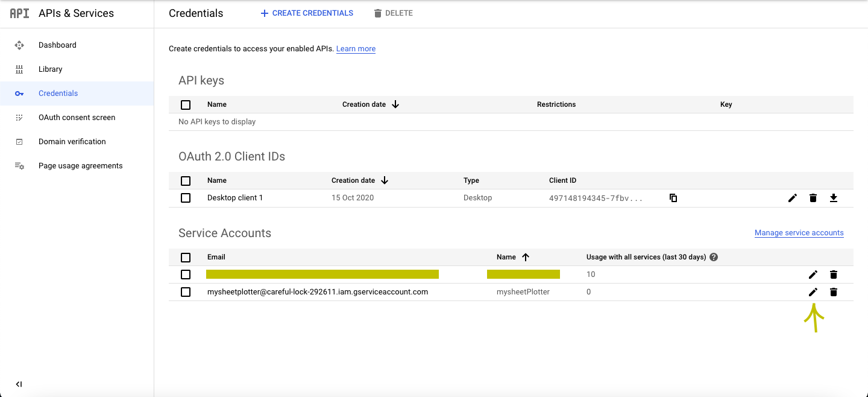
Task: Open help for usage with all services
Action: [x=714, y=257]
